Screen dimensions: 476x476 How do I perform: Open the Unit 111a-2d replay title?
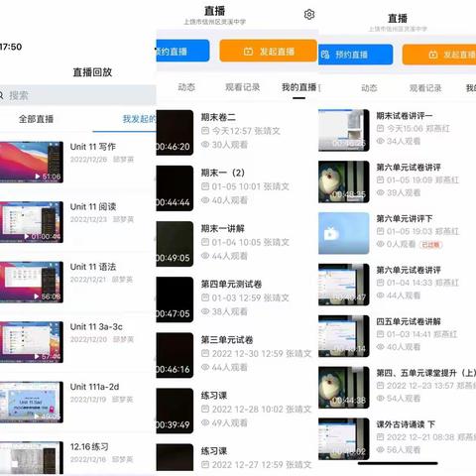pyautogui.click(x=94, y=387)
